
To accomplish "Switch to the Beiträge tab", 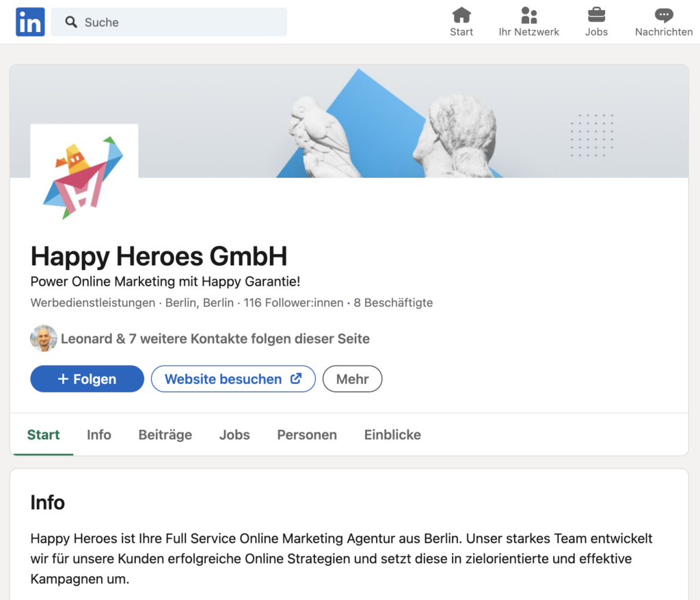I will point(165,435).
